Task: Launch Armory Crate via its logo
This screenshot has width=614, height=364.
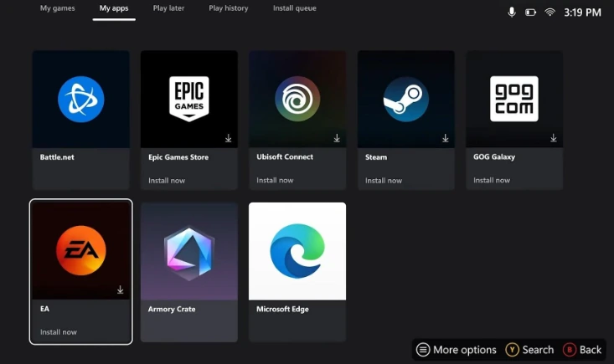Action: (x=189, y=254)
